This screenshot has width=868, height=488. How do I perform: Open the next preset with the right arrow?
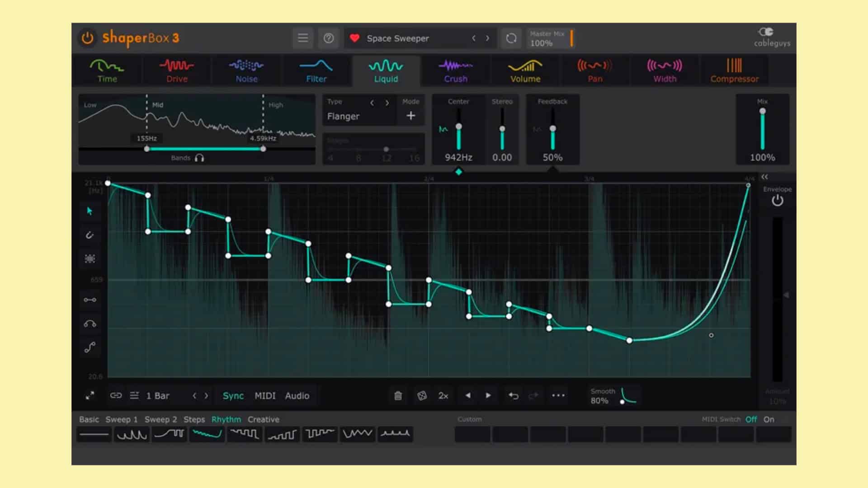pyautogui.click(x=488, y=38)
